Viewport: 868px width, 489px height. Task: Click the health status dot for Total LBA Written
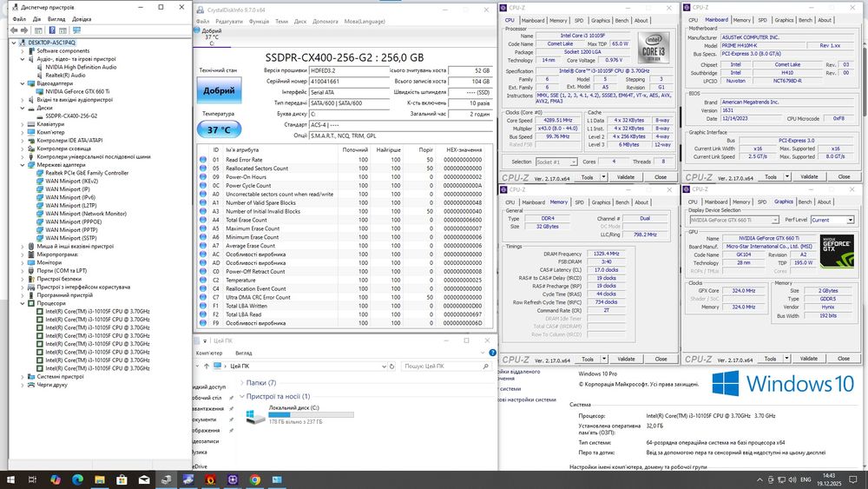pos(202,306)
